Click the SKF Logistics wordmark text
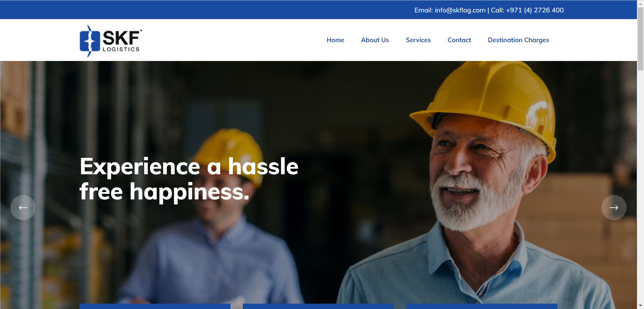This screenshot has height=309, width=644. pos(121,41)
